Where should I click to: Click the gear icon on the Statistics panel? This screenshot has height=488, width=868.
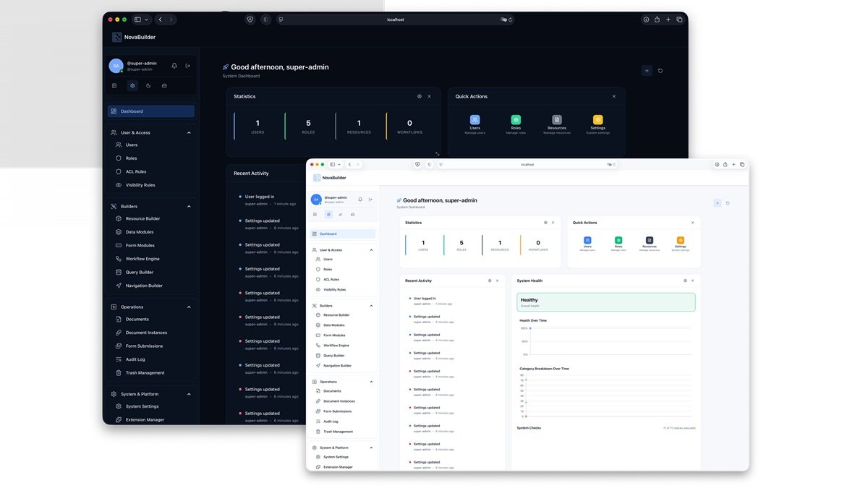click(x=419, y=96)
